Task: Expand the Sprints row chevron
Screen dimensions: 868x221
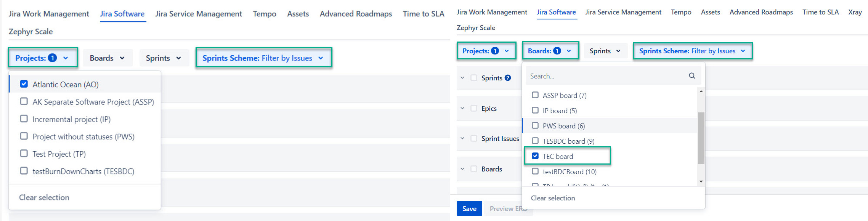Action: [x=462, y=78]
